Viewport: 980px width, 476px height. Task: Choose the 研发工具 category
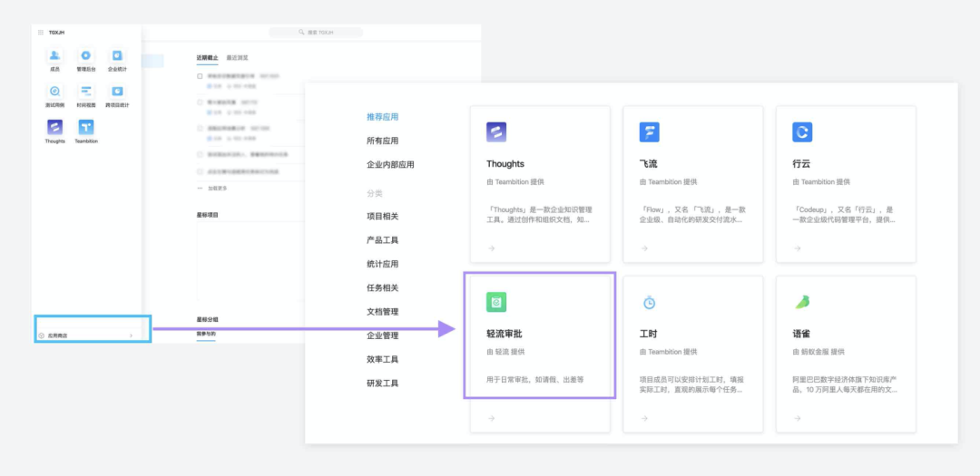(383, 383)
